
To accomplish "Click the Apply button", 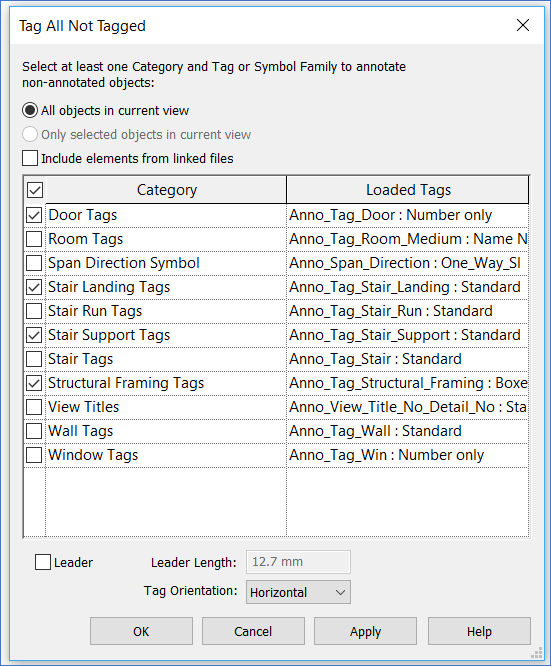I will click(x=365, y=631).
